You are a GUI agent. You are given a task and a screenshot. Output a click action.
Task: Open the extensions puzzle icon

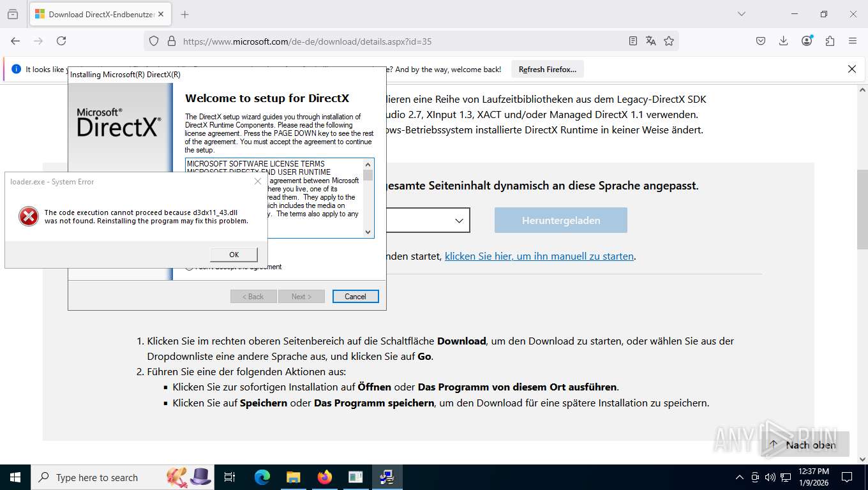tap(830, 41)
